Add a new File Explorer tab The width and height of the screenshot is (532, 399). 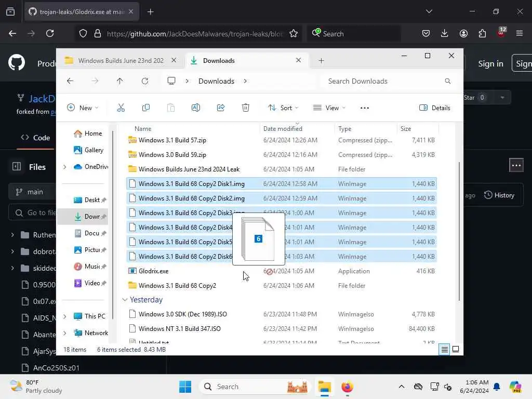pos(321,60)
